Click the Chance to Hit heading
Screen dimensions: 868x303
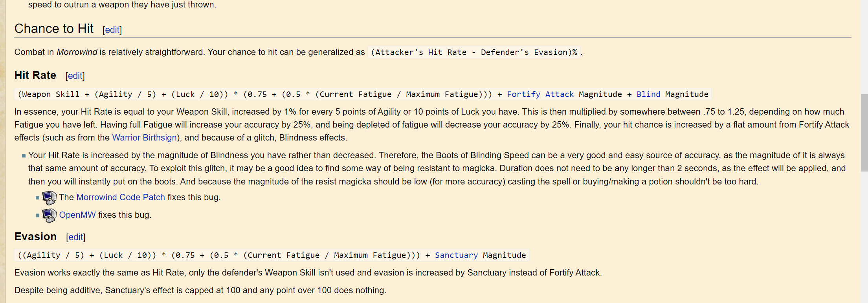[x=54, y=29]
